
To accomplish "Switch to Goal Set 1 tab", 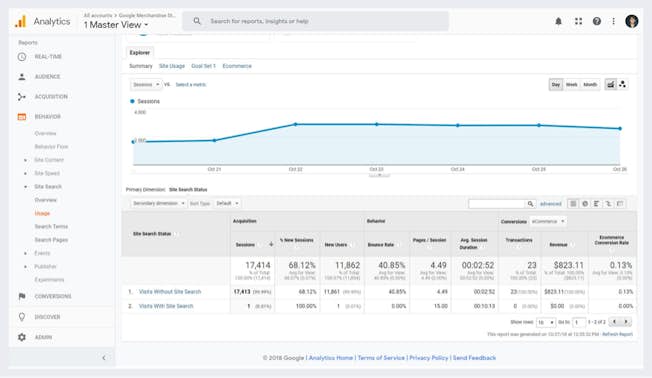I will click(x=203, y=66).
